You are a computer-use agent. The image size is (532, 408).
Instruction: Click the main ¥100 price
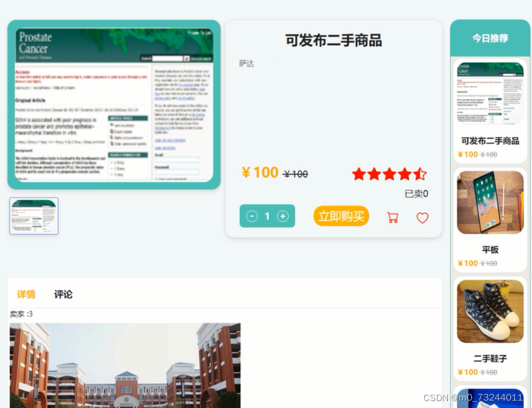tap(260, 172)
